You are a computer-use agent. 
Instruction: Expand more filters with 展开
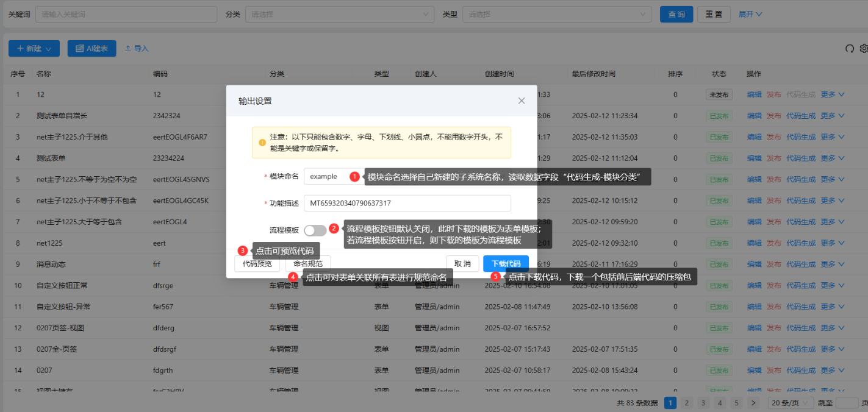[x=750, y=14]
